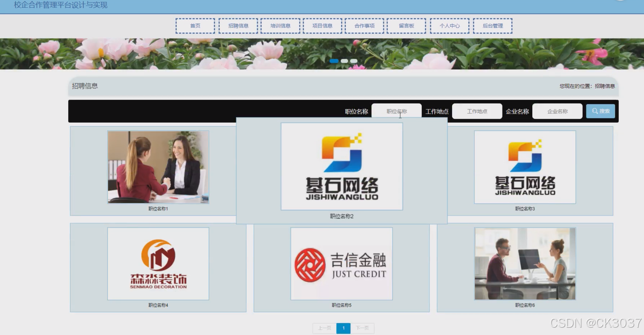Screen dimensions: 644x335
Task: Select the third carousel indicator dot
Action: [354, 60]
